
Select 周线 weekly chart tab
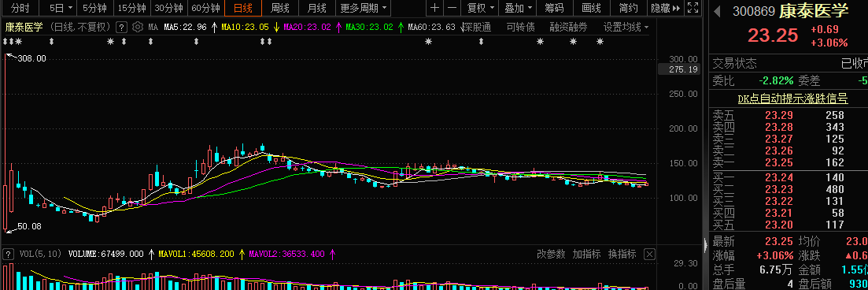[x=279, y=8]
